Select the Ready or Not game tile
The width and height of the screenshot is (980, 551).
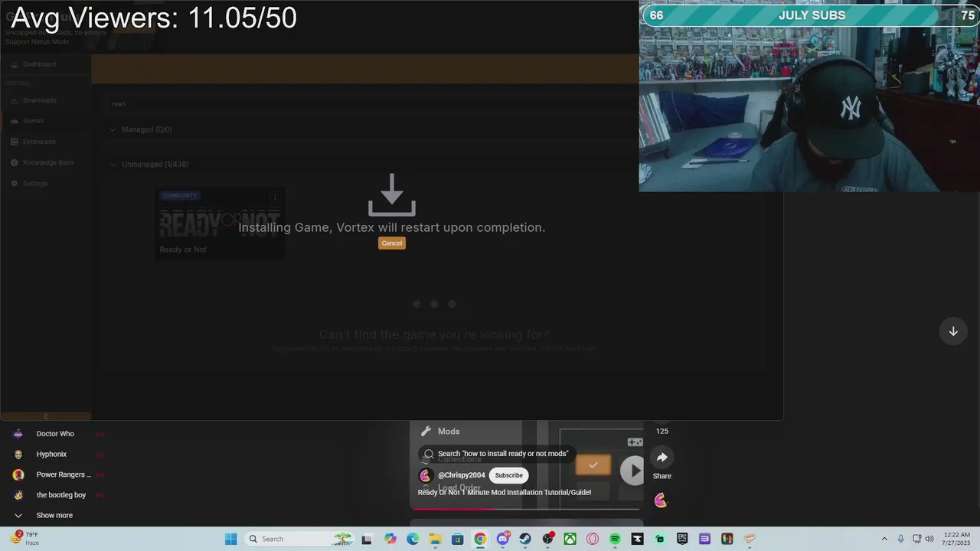tap(220, 223)
